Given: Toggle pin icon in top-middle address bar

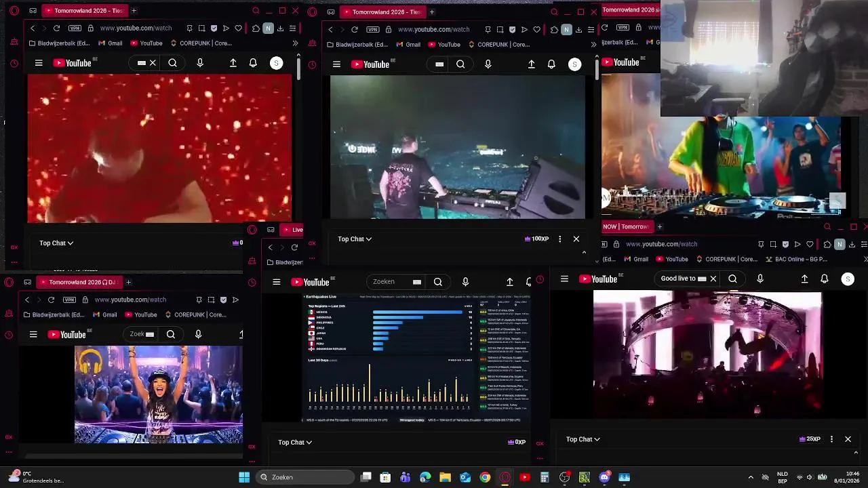Looking at the screenshot, I should (488, 29).
